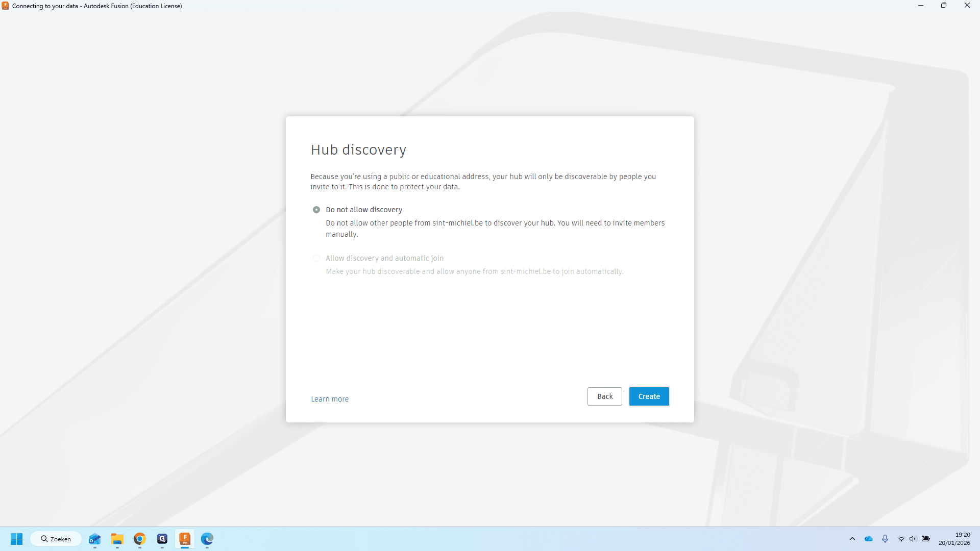980x551 pixels.
Task: Open Wi-Fi network settings in tray
Action: tap(901, 539)
